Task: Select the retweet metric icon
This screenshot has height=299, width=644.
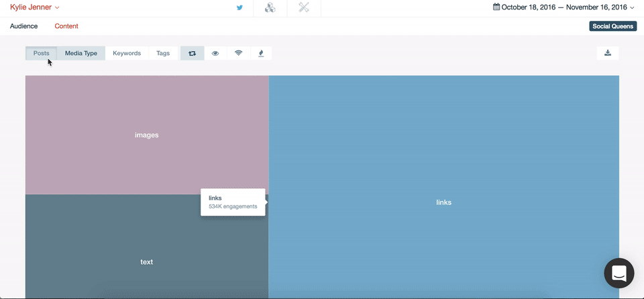Action: point(192,53)
